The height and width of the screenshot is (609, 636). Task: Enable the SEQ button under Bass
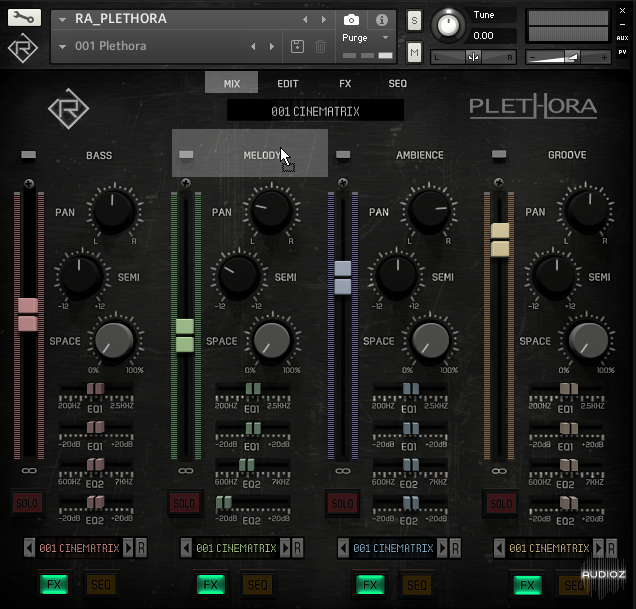[x=101, y=584]
